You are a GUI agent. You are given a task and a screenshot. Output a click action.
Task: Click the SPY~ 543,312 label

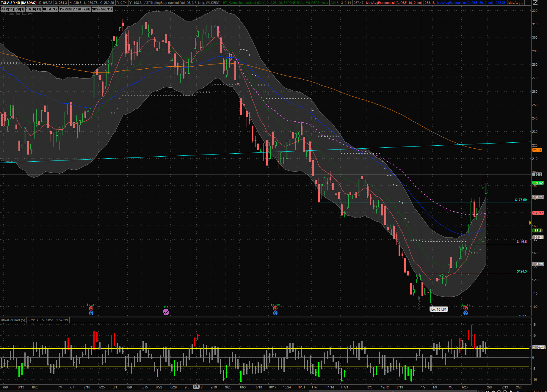[x=102, y=9]
